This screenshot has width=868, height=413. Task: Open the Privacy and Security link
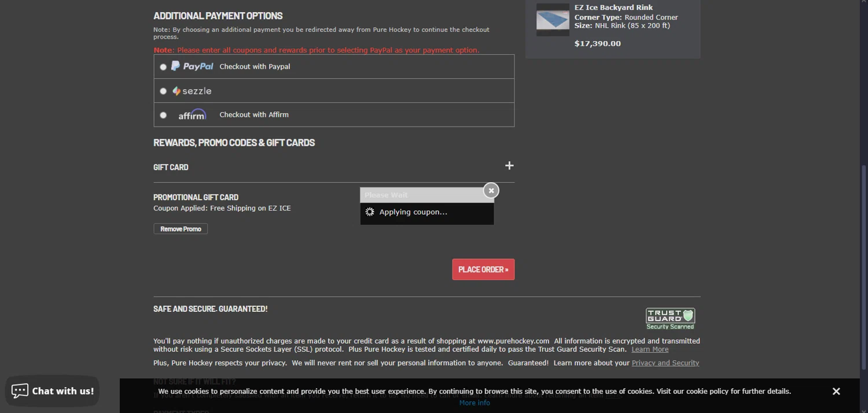tap(665, 363)
